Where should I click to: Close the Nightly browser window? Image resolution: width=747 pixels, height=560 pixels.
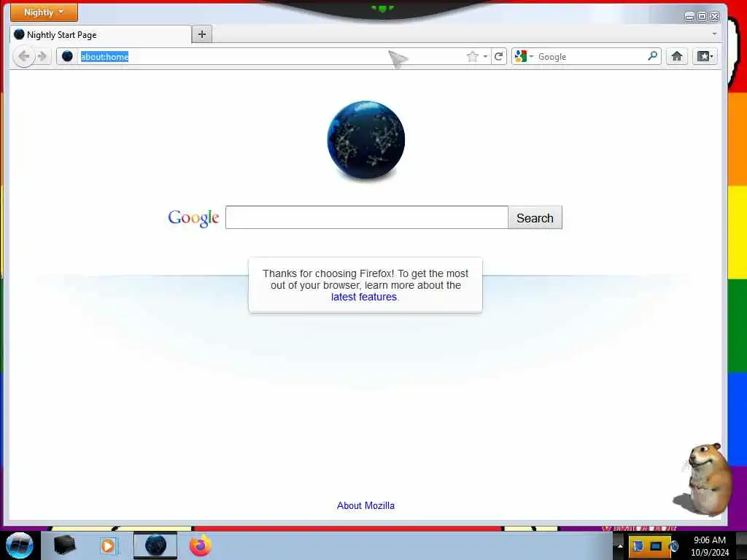[715, 17]
